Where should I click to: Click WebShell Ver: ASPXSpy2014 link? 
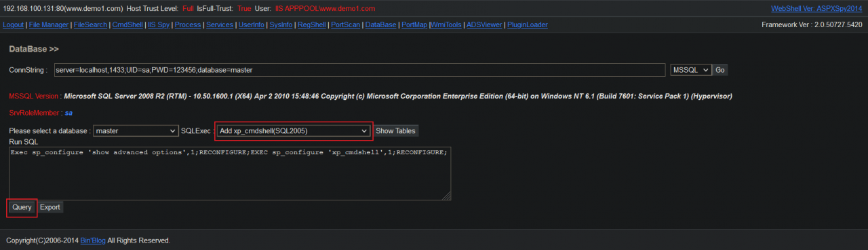tap(816, 8)
